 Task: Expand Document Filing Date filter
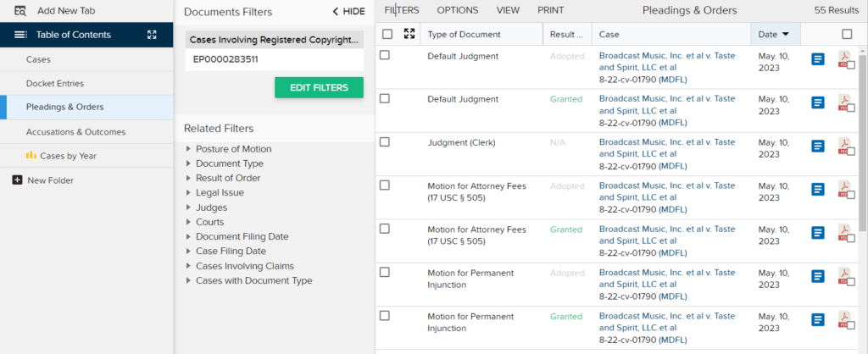[x=189, y=237]
